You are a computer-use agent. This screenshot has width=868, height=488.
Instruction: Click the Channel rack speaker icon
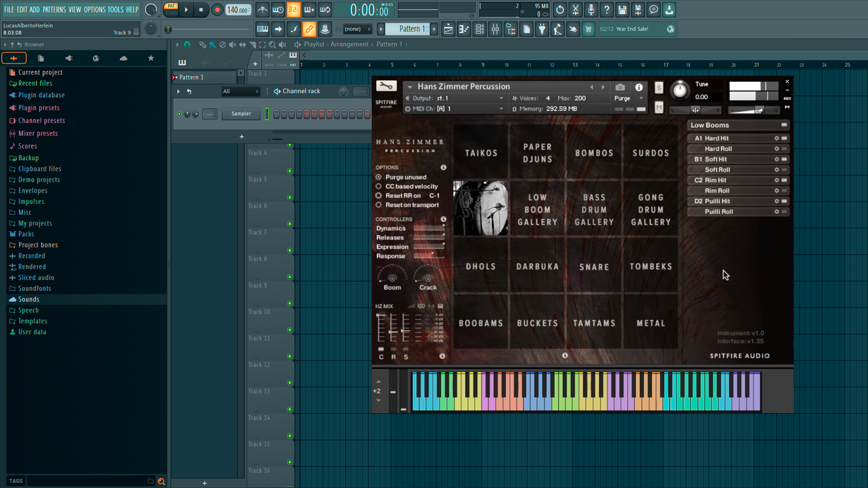pyautogui.click(x=277, y=91)
